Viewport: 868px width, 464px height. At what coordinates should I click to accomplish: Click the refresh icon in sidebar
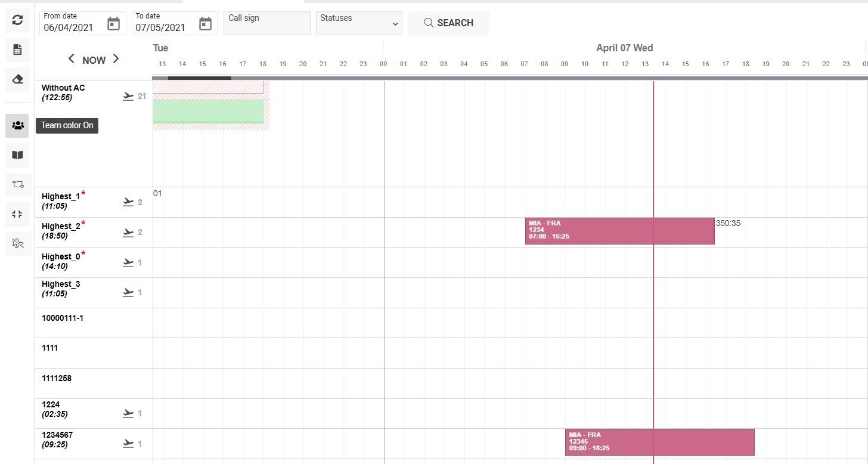point(17,20)
